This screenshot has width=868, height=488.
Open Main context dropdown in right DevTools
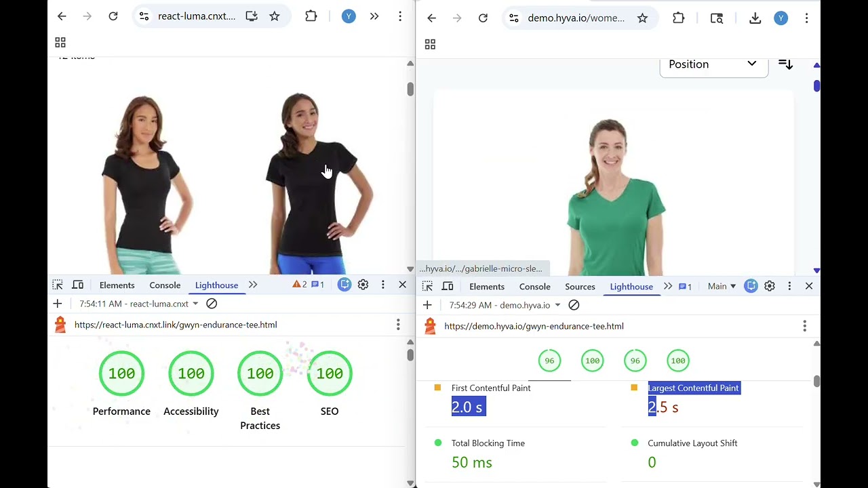tap(722, 286)
